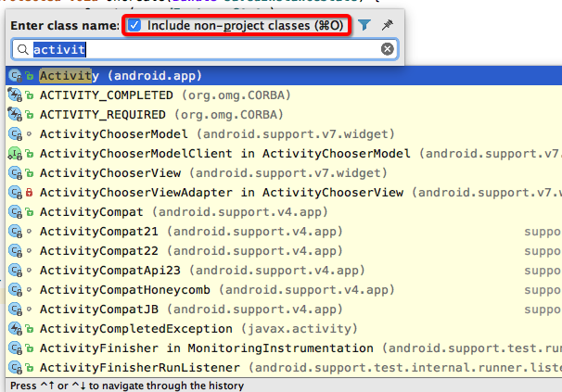562x392 pixels.
Task: Select ACTIVITY_COMPLETED (org.omg.CORBA)
Action: (x=284, y=95)
